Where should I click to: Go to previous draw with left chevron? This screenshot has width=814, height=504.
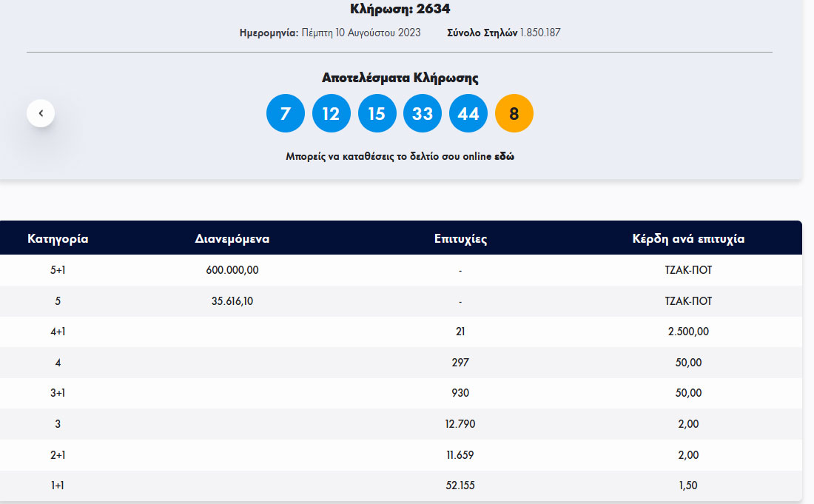point(41,113)
